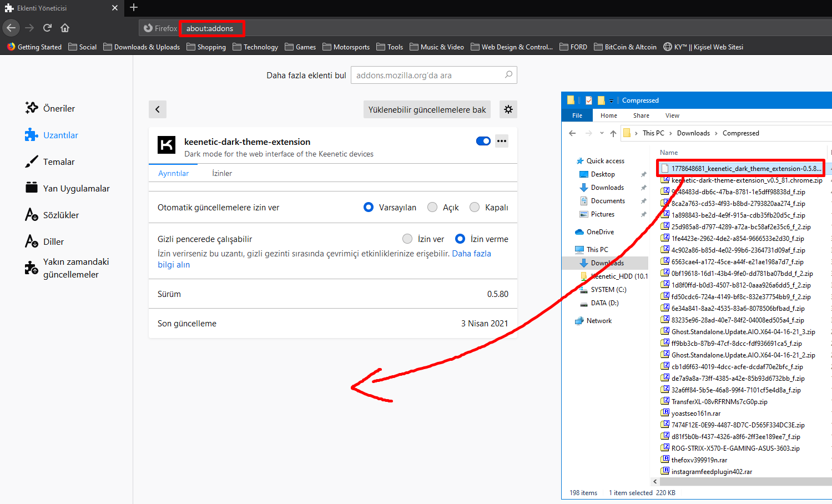
Task: Select Uzantılar in the add-ons sidebar
Action: tap(52, 135)
